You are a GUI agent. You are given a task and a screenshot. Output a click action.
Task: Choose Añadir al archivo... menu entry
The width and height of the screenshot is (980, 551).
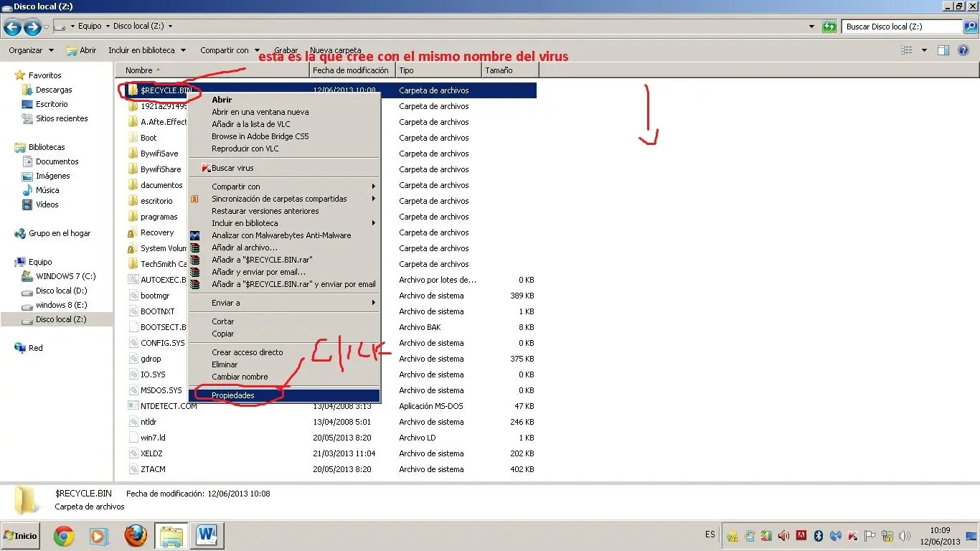[x=284, y=248]
